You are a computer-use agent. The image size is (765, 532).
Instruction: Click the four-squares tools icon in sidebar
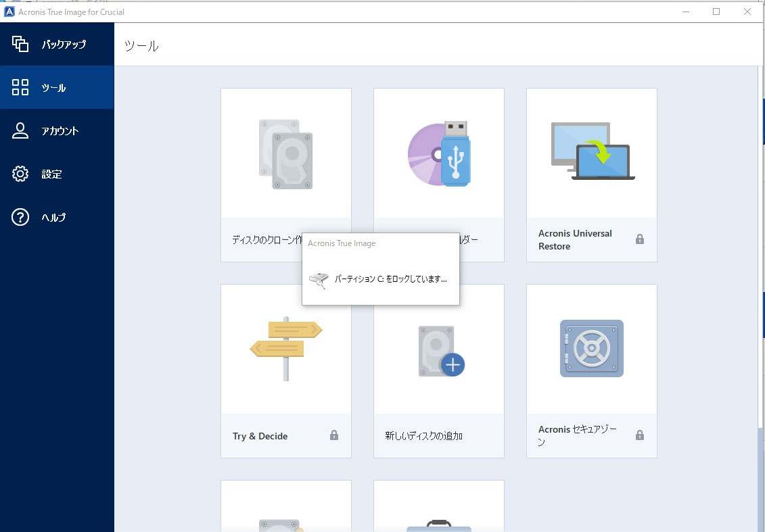tap(20, 87)
